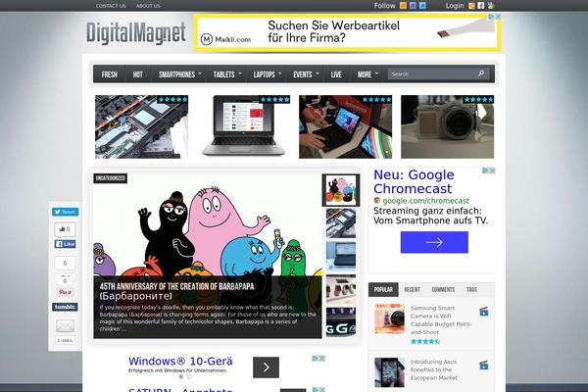The height and width of the screenshot is (392, 588).
Task: Open the Introducing Asus FonePad article link
Action: tap(434, 369)
